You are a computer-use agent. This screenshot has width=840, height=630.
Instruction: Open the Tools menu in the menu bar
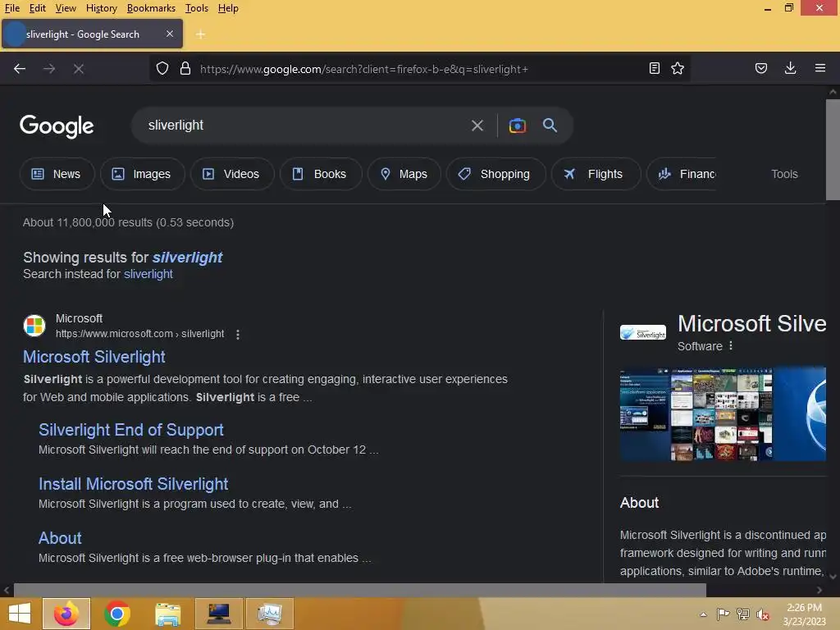click(x=197, y=8)
